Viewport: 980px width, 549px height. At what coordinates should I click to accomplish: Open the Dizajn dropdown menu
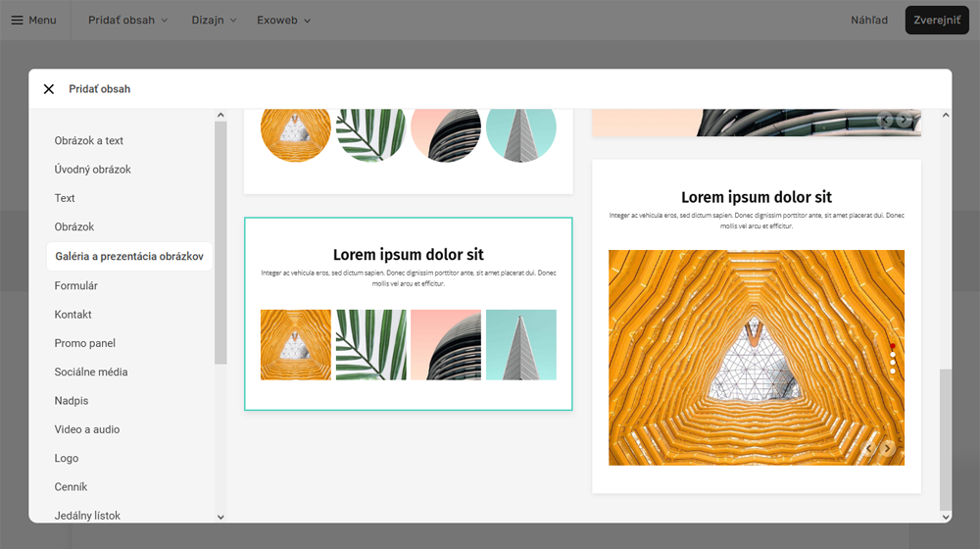(x=214, y=20)
